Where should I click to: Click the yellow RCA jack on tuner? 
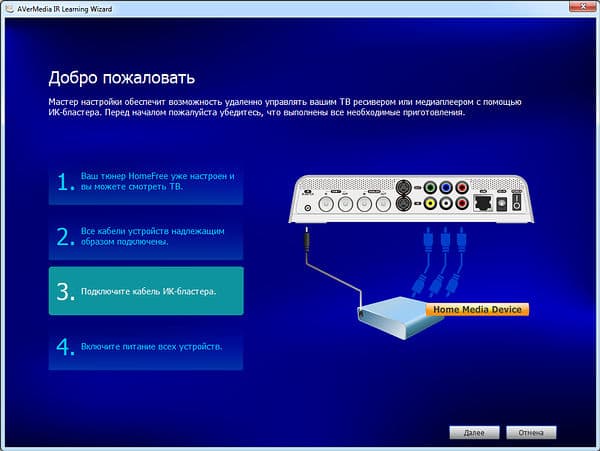pos(430,204)
